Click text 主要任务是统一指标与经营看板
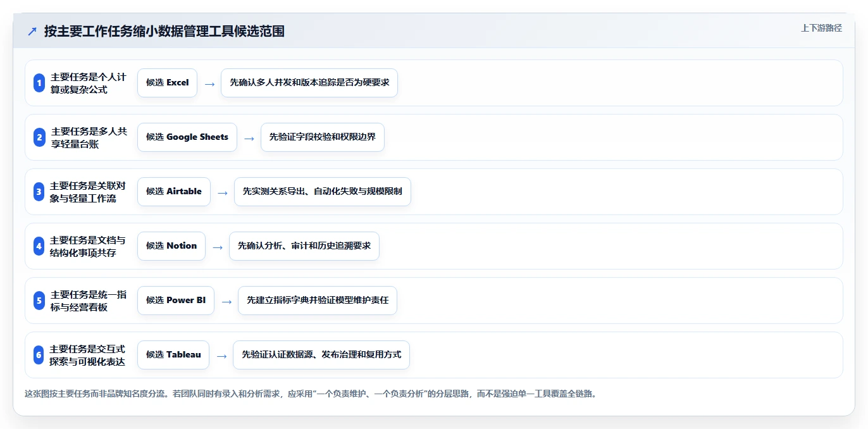868x429 pixels. [x=89, y=301]
